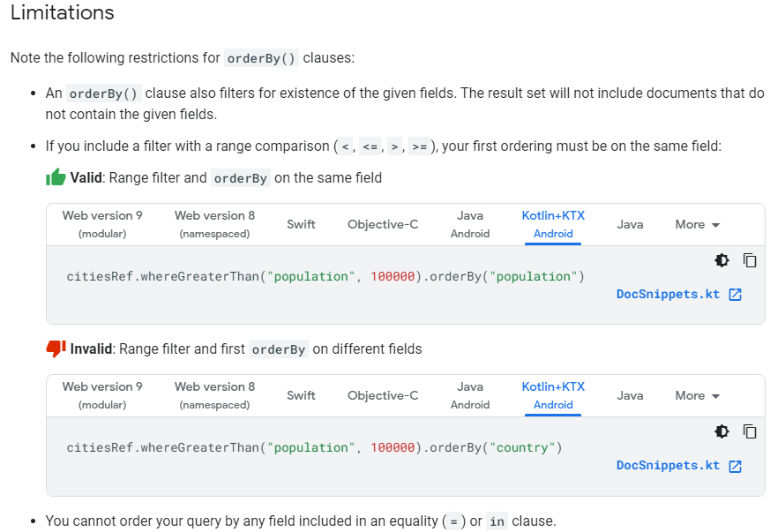Open external link icon beside first DocSnippets.kt
This screenshot has height=532, width=770.
(736, 295)
